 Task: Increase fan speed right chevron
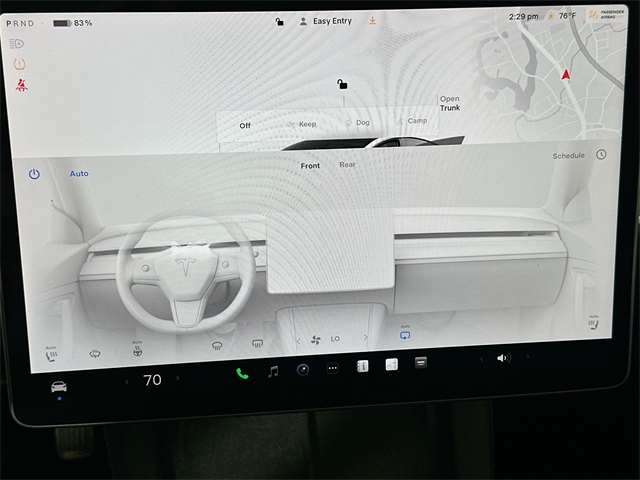[365, 337]
